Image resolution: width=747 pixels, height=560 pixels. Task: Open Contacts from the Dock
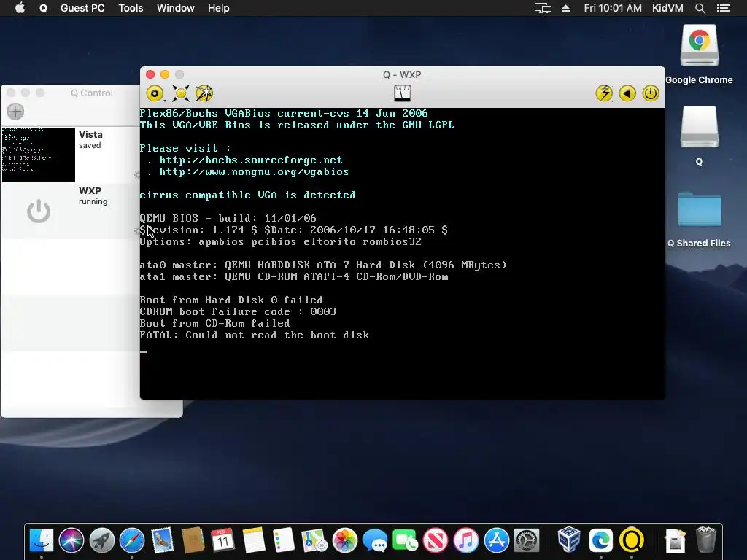click(x=193, y=541)
